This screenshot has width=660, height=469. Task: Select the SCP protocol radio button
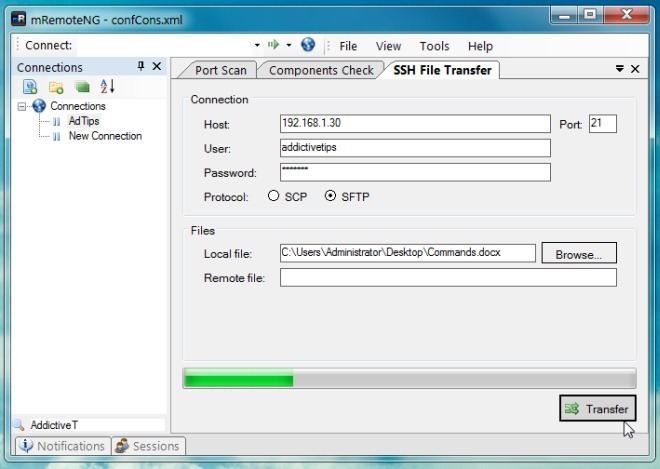[x=274, y=196]
